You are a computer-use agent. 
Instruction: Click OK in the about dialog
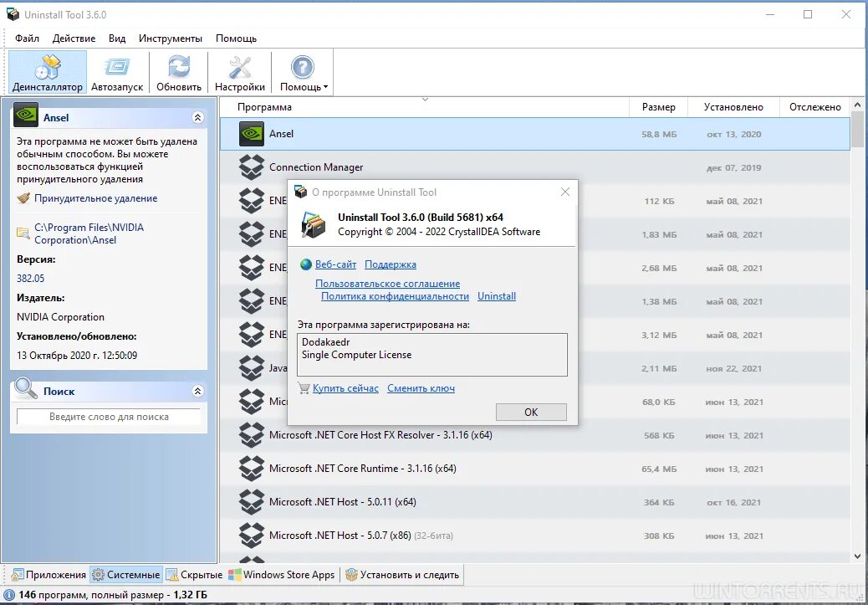531,412
